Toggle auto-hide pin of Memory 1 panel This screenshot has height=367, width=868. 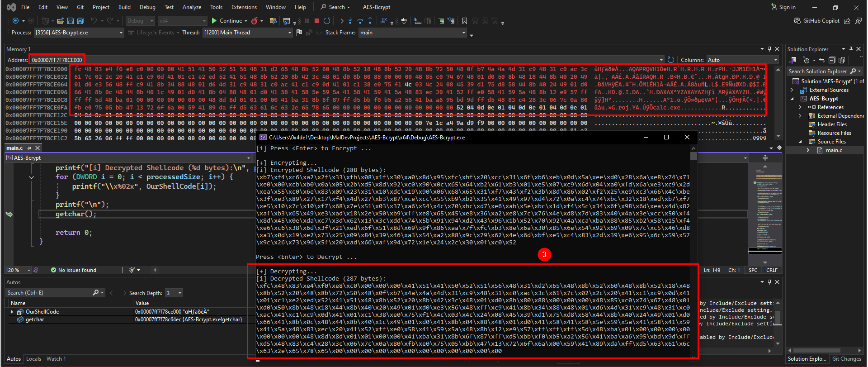[769, 49]
